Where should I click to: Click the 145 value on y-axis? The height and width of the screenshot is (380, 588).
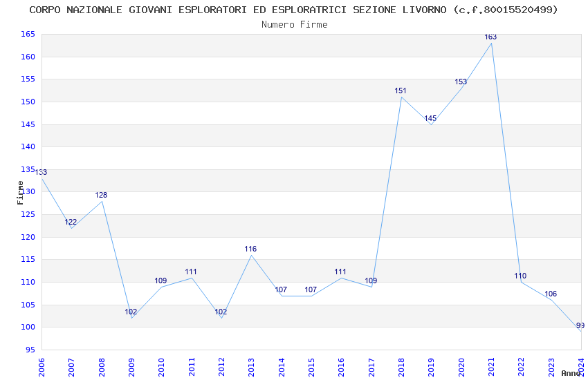point(28,124)
